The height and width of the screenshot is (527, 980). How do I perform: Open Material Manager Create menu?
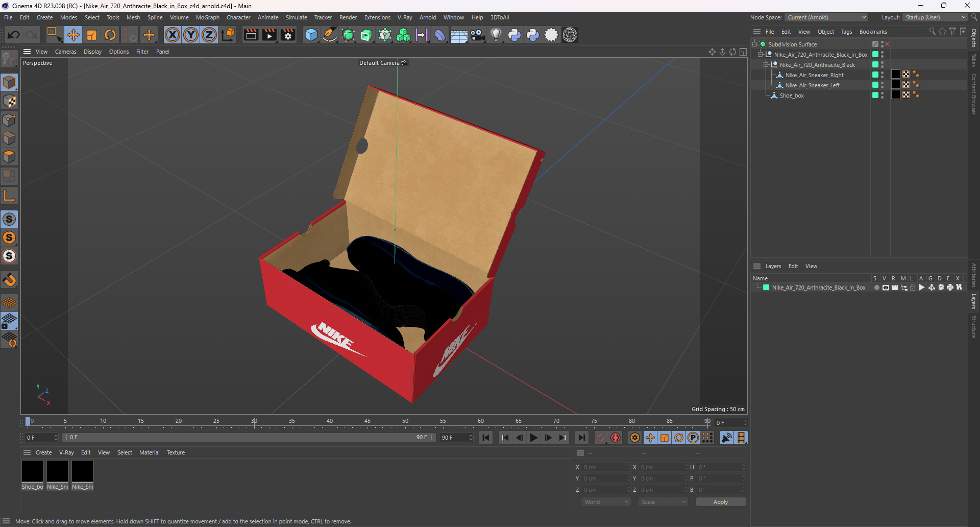[43, 452]
